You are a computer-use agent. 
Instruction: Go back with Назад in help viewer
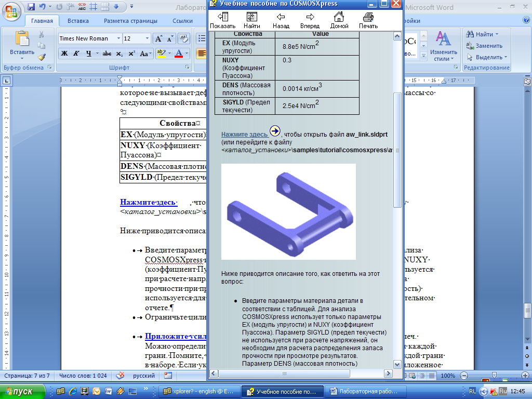coord(281,20)
